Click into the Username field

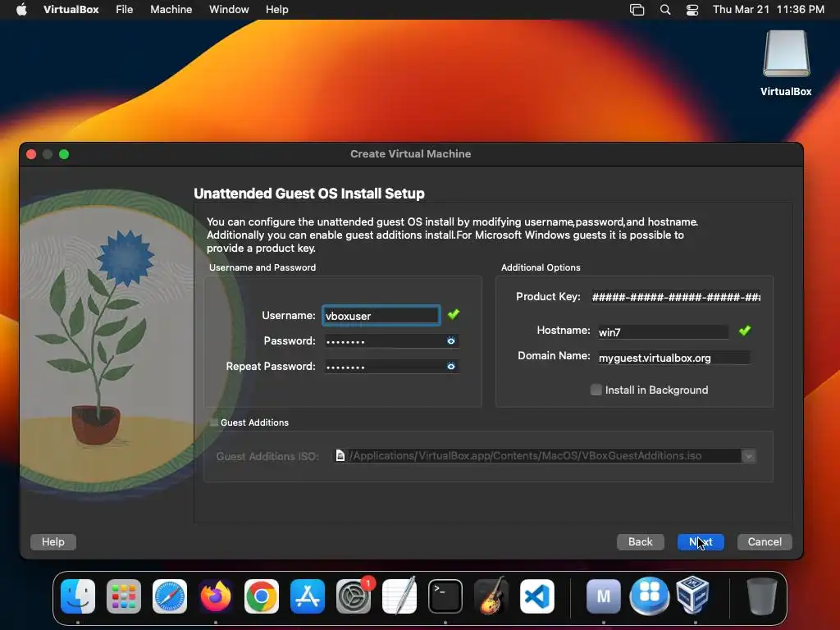click(x=381, y=316)
